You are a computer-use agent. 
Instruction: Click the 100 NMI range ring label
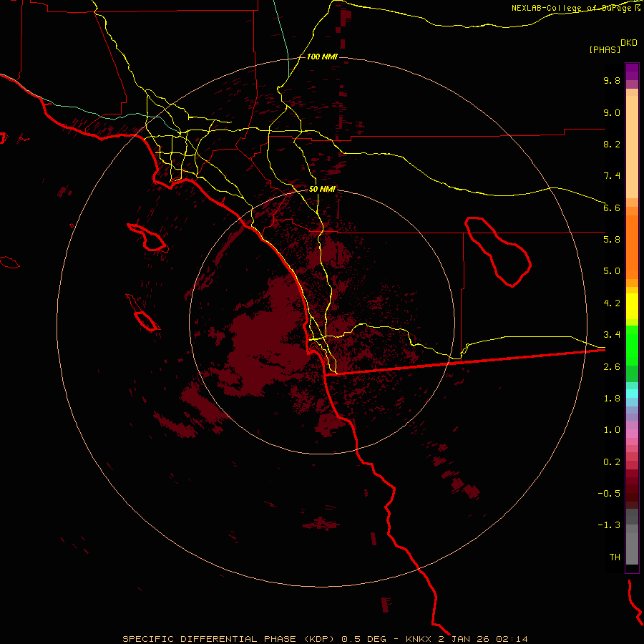point(322,57)
